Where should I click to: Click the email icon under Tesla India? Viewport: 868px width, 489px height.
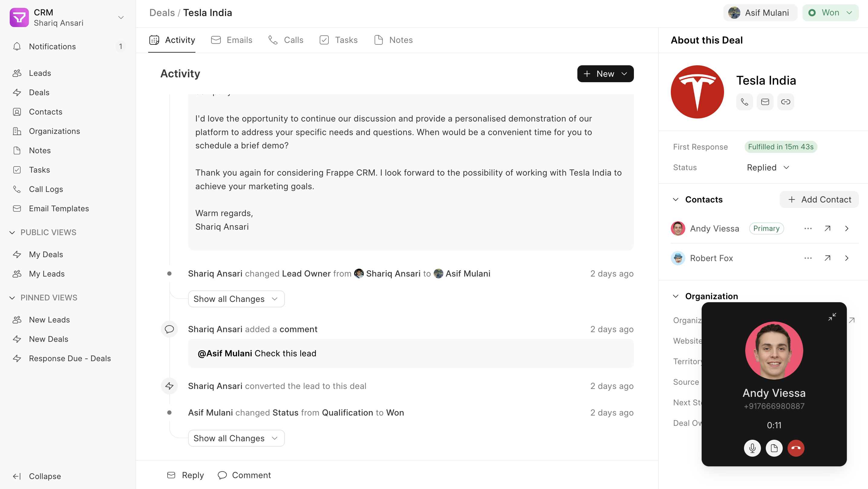coord(765,102)
